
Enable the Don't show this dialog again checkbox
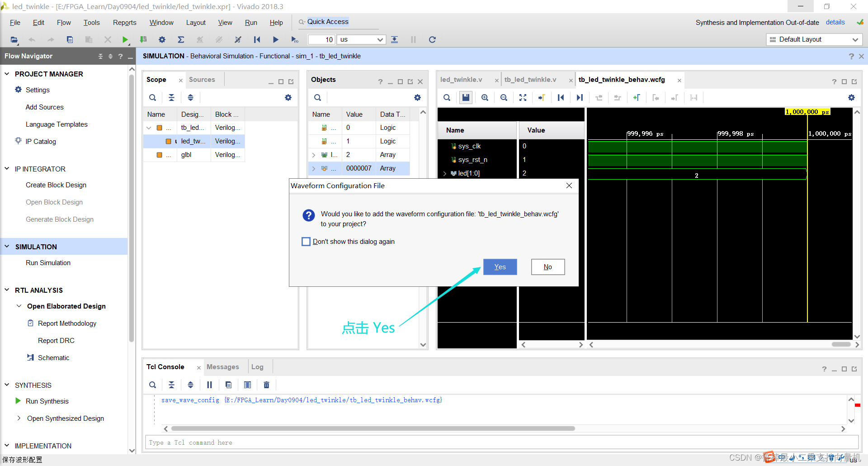click(x=306, y=242)
